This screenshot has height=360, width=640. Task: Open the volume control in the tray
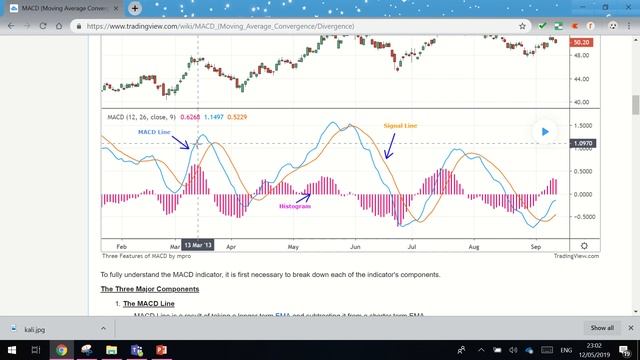513,350
